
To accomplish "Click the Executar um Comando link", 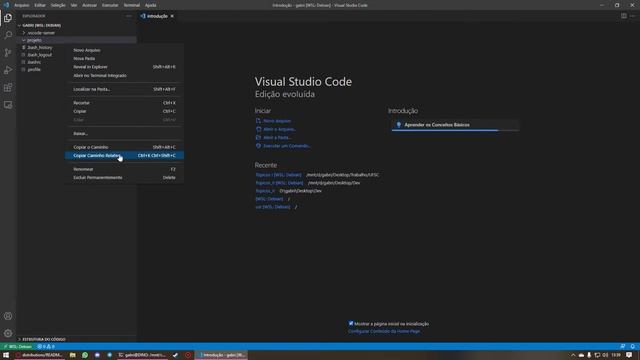I will [287, 146].
